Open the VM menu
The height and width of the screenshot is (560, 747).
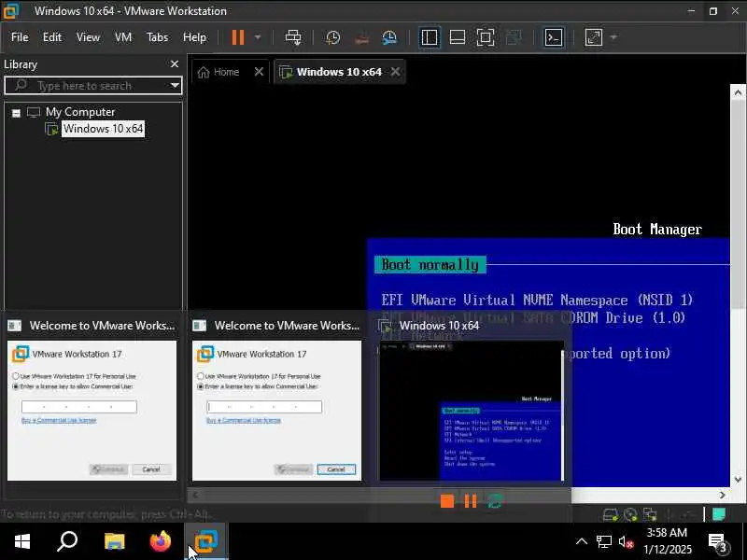(123, 37)
